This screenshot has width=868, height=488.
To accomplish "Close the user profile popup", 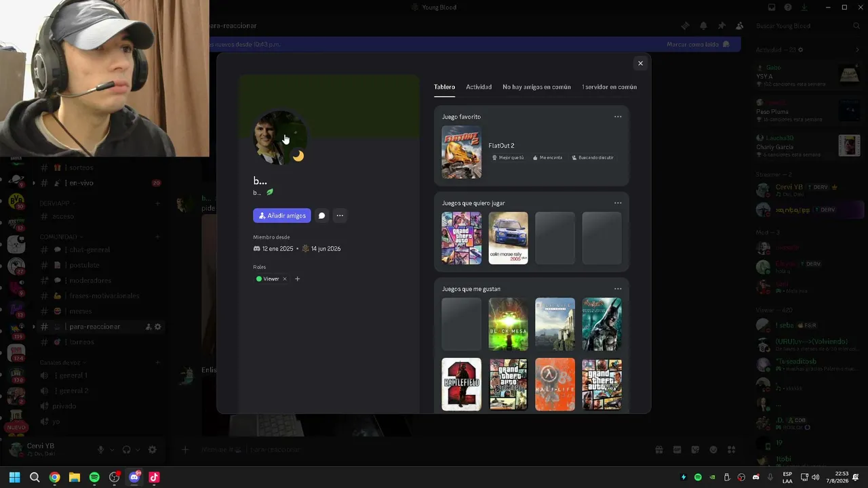I will 640,63.
